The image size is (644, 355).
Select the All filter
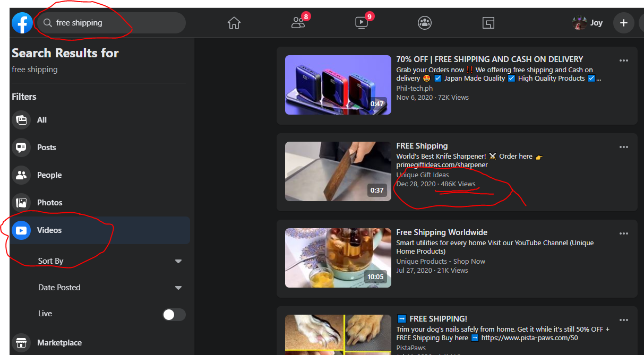(100, 120)
